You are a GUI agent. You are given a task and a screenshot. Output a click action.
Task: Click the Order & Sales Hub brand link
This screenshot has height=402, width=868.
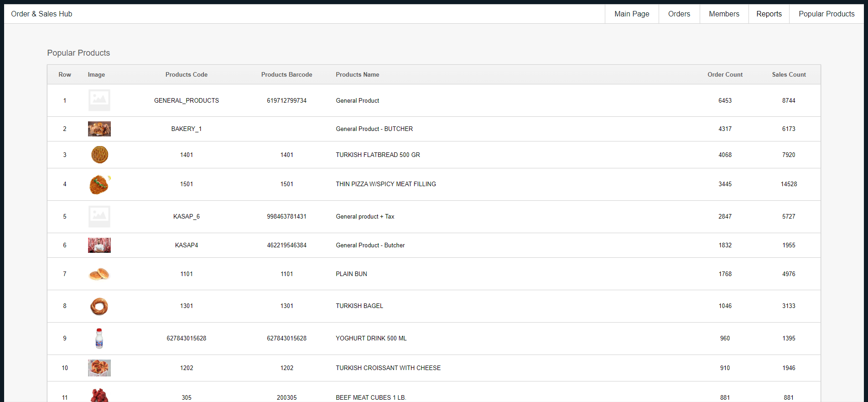coord(42,14)
